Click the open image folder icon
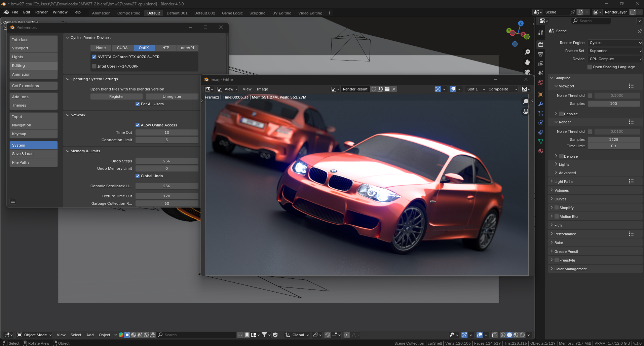This screenshot has width=644, height=346. click(x=387, y=89)
